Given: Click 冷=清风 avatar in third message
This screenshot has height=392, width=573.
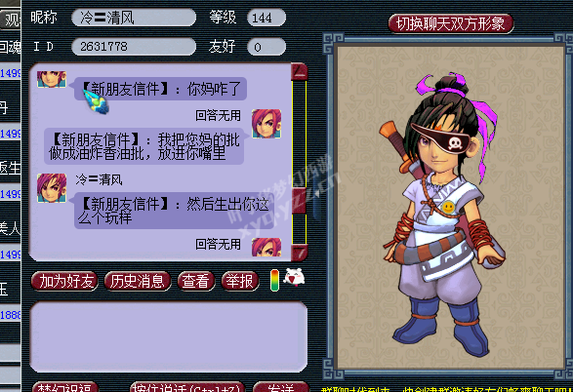Looking at the screenshot, I should point(52,188).
